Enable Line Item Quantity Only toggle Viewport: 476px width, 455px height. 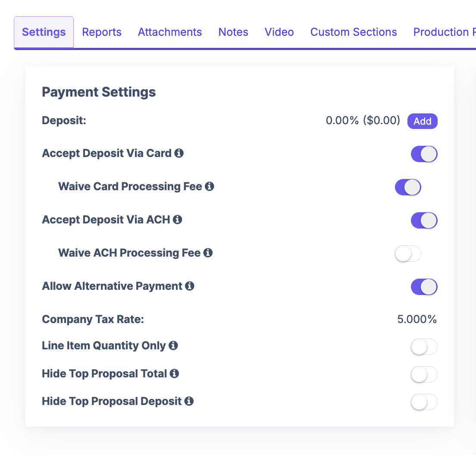pyautogui.click(x=424, y=347)
